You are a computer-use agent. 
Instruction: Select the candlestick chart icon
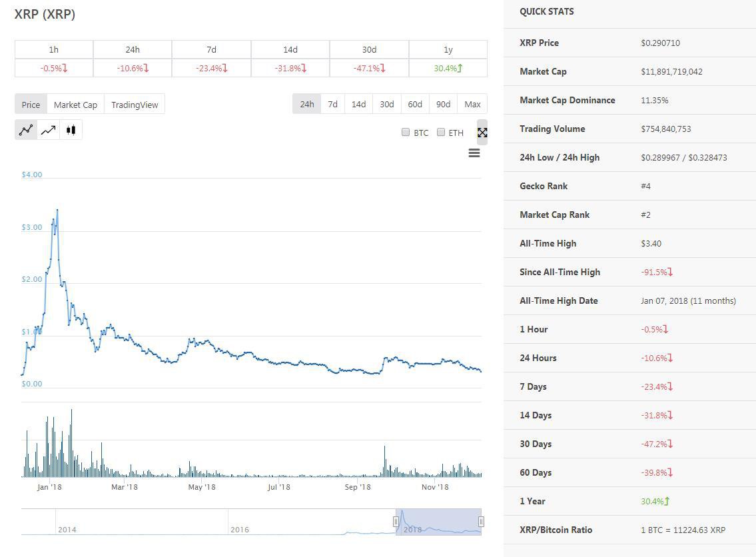tap(71, 130)
